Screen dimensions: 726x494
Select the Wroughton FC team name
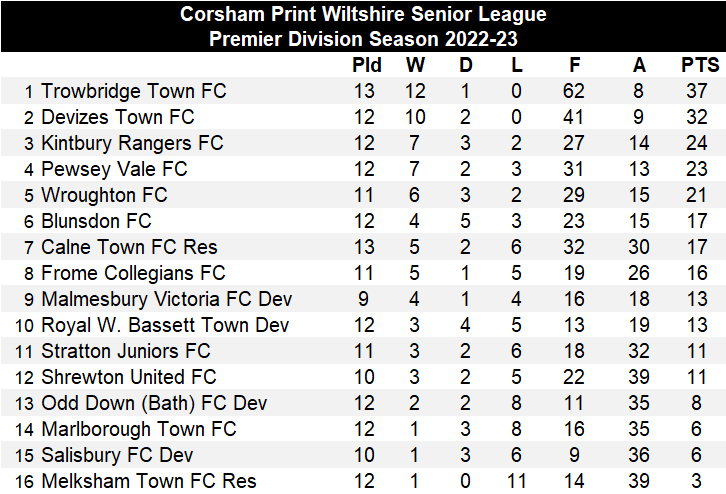[x=104, y=195]
